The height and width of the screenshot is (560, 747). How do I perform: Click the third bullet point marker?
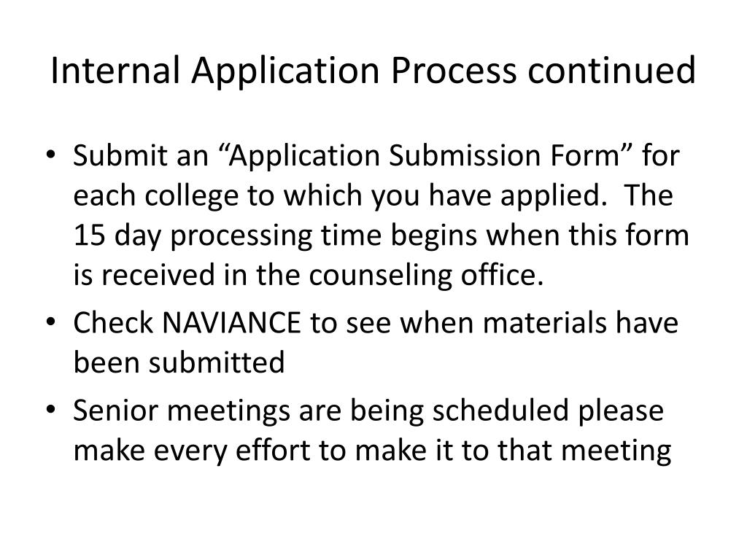click(52, 410)
